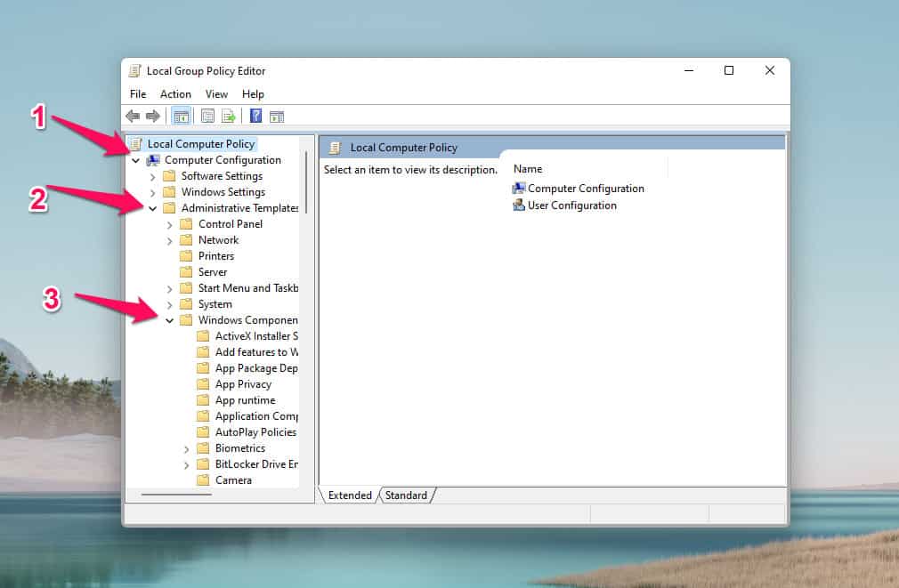
Task: Collapse the Computer Configuration tree node
Action: point(136,160)
